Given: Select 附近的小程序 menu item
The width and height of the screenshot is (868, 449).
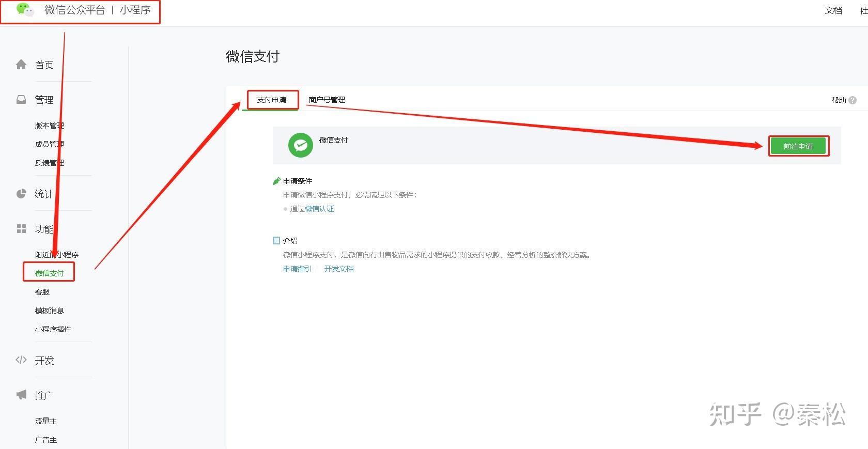Looking at the screenshot, I should 57,255.
